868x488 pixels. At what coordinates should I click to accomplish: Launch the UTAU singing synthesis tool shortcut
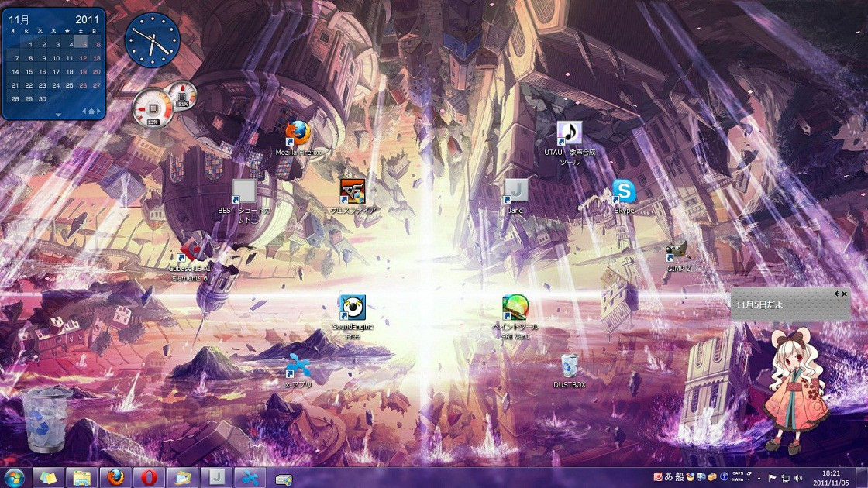click(x=570, y=143)
